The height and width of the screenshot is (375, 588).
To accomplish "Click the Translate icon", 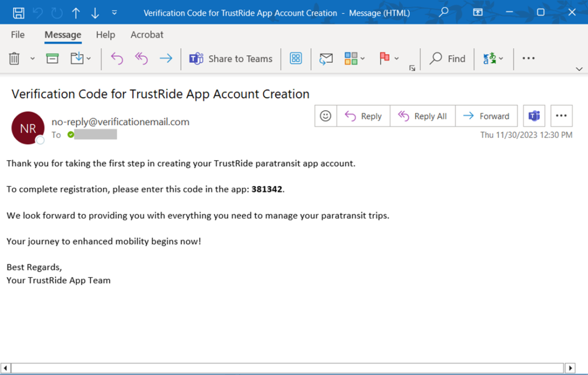I will (x=490, y=59).
